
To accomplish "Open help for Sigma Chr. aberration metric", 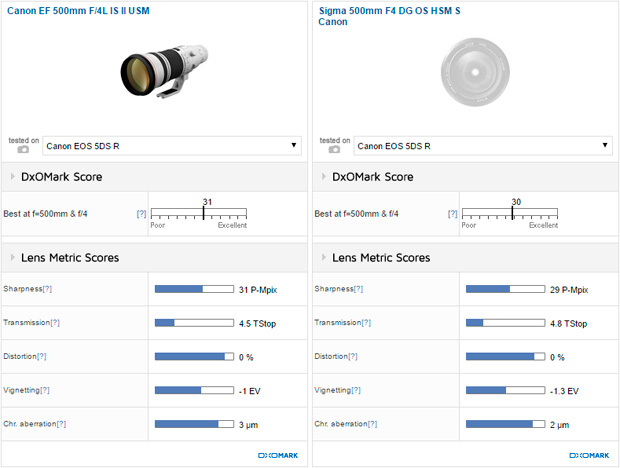I will pos(373,424).
